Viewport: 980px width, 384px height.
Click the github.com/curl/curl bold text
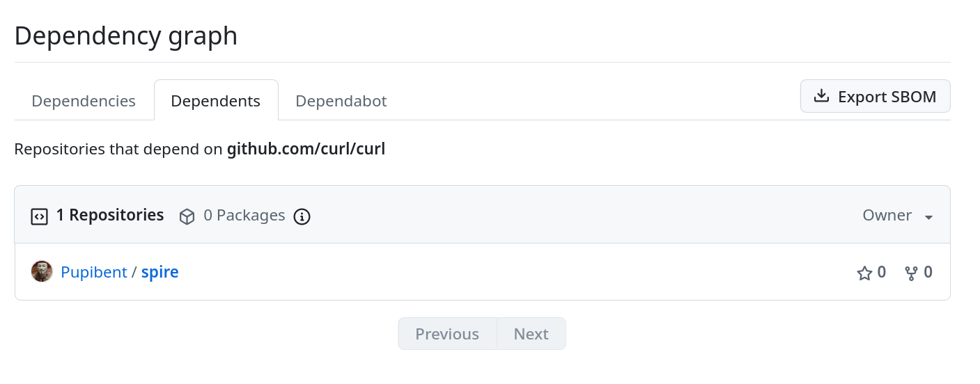tap(306, 149)
